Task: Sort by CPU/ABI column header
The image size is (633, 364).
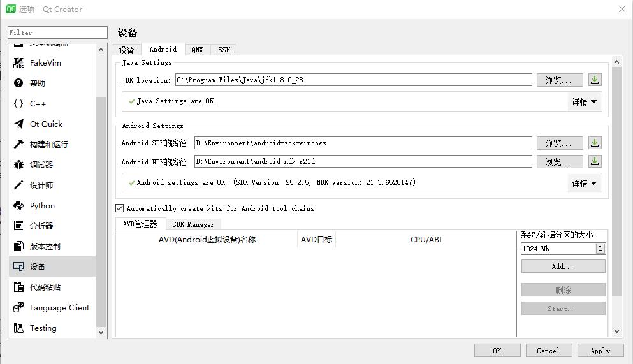Action: click(x=426, y=239)
